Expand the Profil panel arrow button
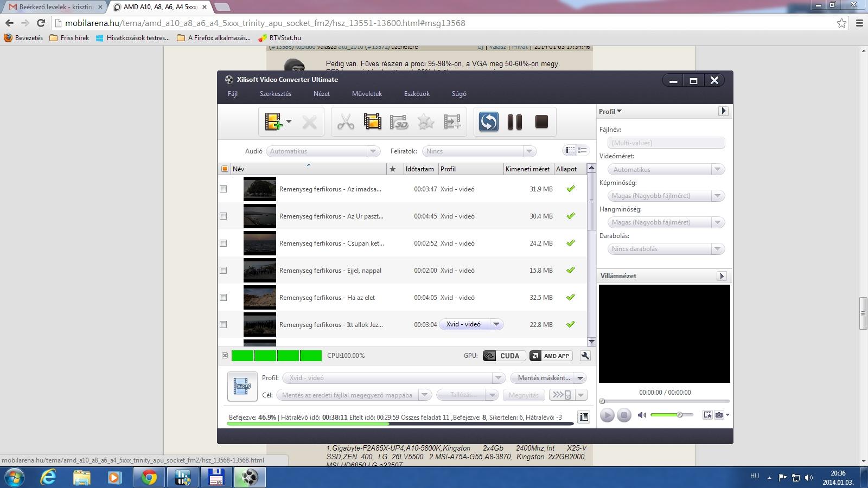 (x=723, y=111)
